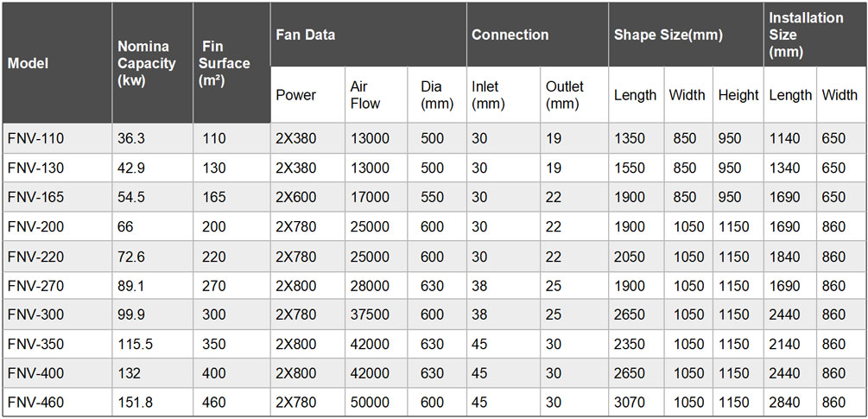
Task: Click the 2X600 power cell
Action: point(307,198)
